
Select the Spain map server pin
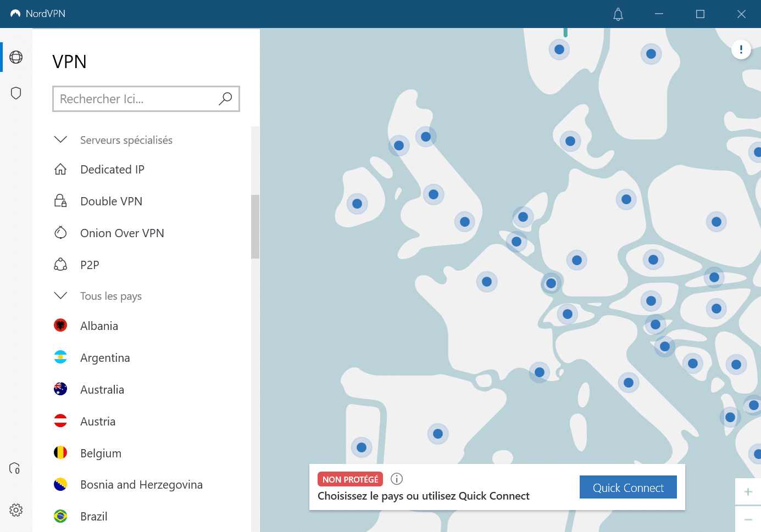pyautogui.click(x=438, y=434)
